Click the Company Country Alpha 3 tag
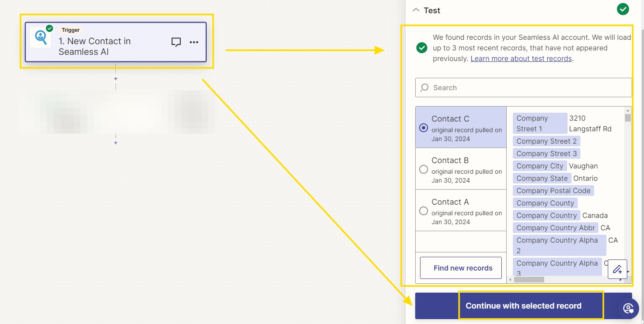 557,268
